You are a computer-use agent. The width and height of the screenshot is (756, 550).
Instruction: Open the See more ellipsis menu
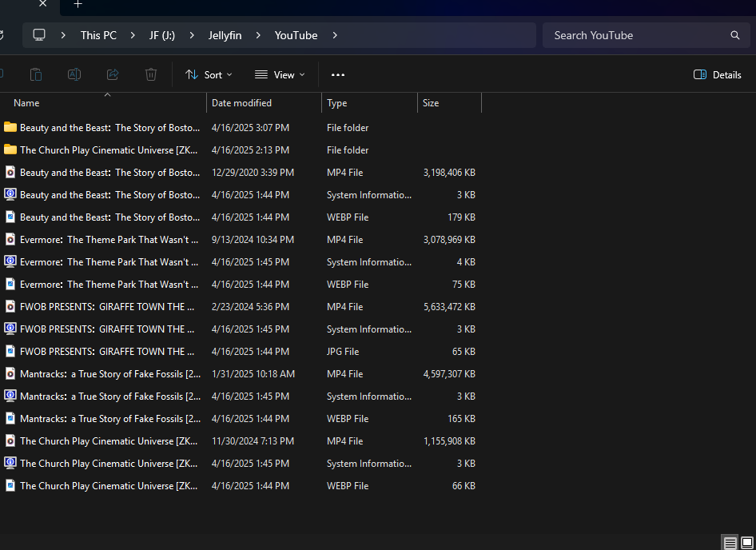(337, 74)
